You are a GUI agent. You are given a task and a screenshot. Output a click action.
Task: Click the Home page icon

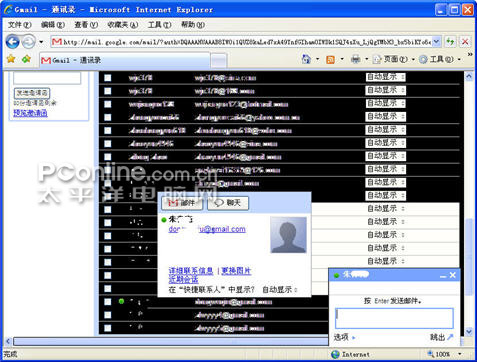point(306,59)
